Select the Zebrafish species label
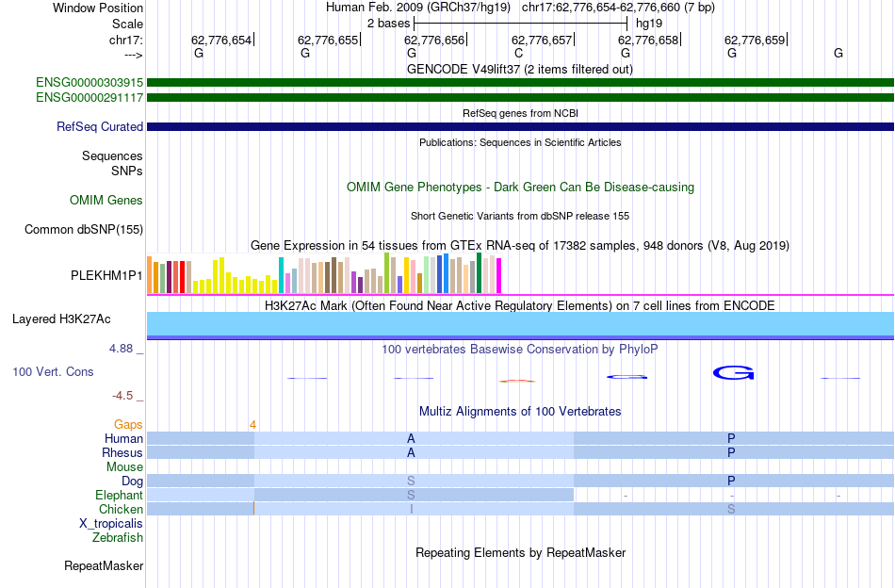Screen dimensions: 895x588 [118, 538]
